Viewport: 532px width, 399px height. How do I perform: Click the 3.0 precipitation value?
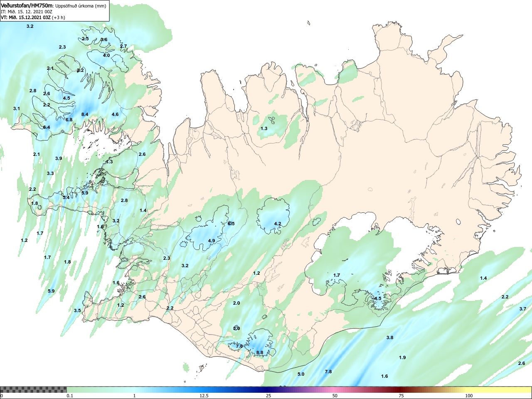point(236,328)
